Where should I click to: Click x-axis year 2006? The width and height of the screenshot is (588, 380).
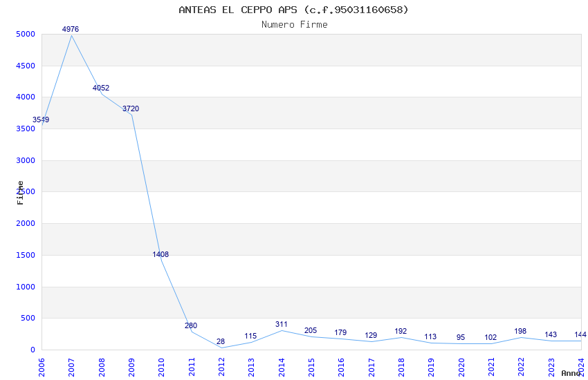click(x=42, y=368)
